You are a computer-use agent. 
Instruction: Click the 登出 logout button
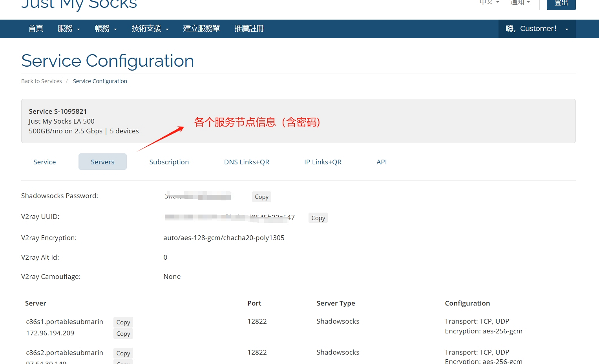click(561, 4)
